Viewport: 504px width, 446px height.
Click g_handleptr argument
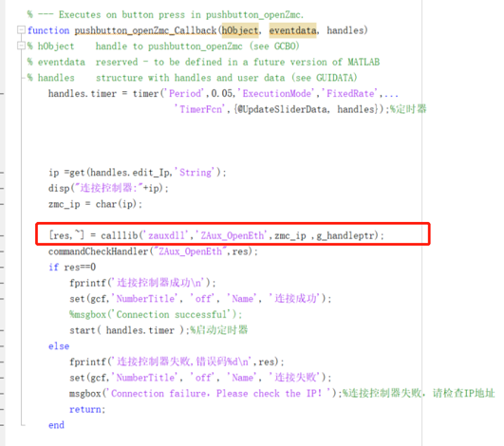coord(345,235)
